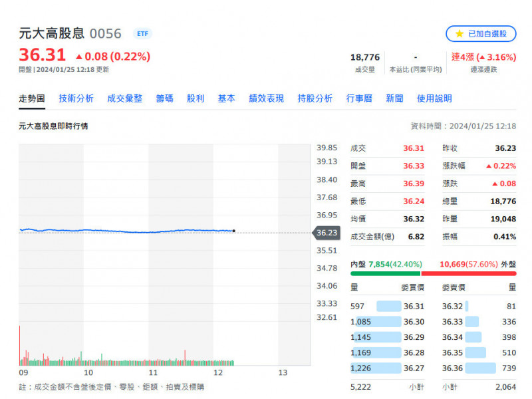Image resolution: width=532 pixels, height=399 pixels.
Task: Click the ETF badge next to 0056
Action: tap(142, 34)
